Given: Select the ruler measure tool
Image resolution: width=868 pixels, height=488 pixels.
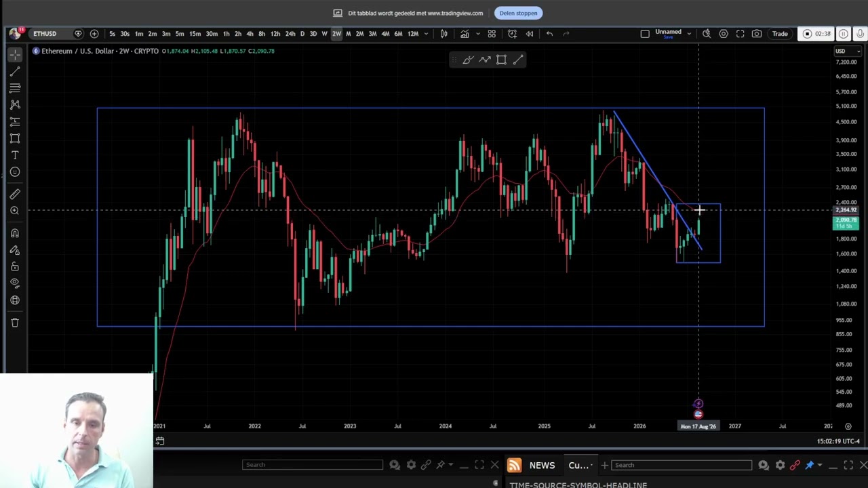Looking at the screenshot, I should [15, 195].
